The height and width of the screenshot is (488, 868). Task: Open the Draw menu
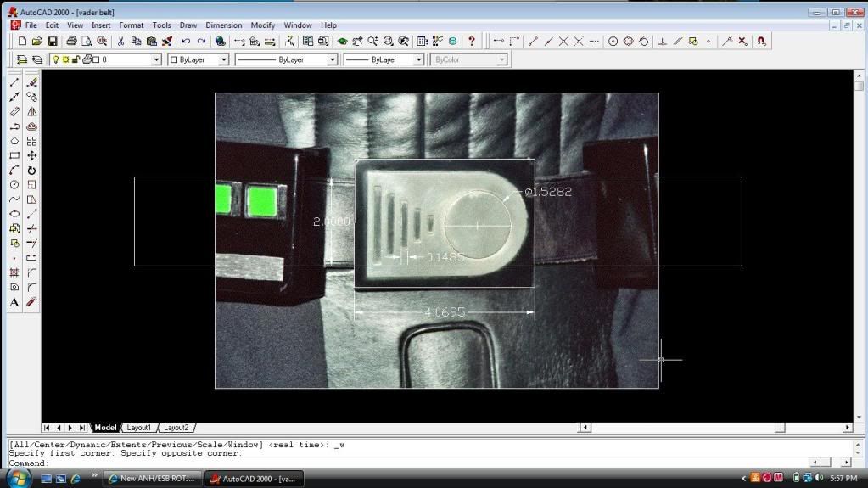tap(188, 25)
